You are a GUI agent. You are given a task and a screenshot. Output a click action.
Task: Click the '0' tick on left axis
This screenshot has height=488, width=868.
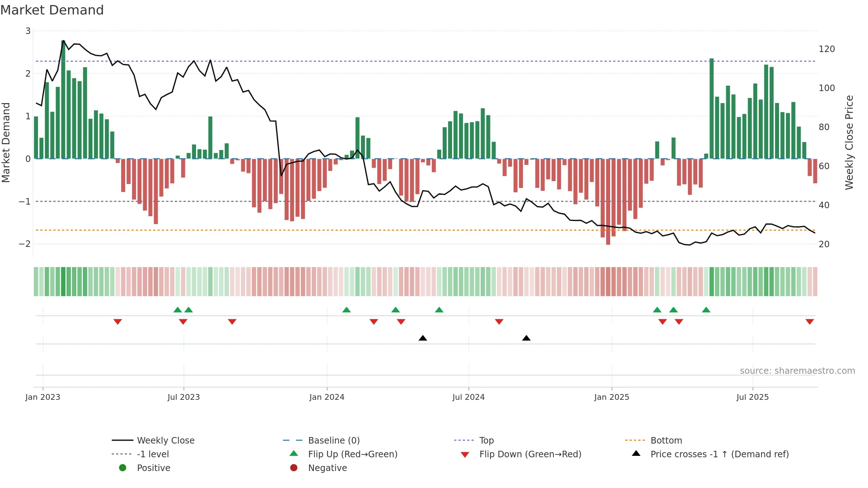pos(28,159)
